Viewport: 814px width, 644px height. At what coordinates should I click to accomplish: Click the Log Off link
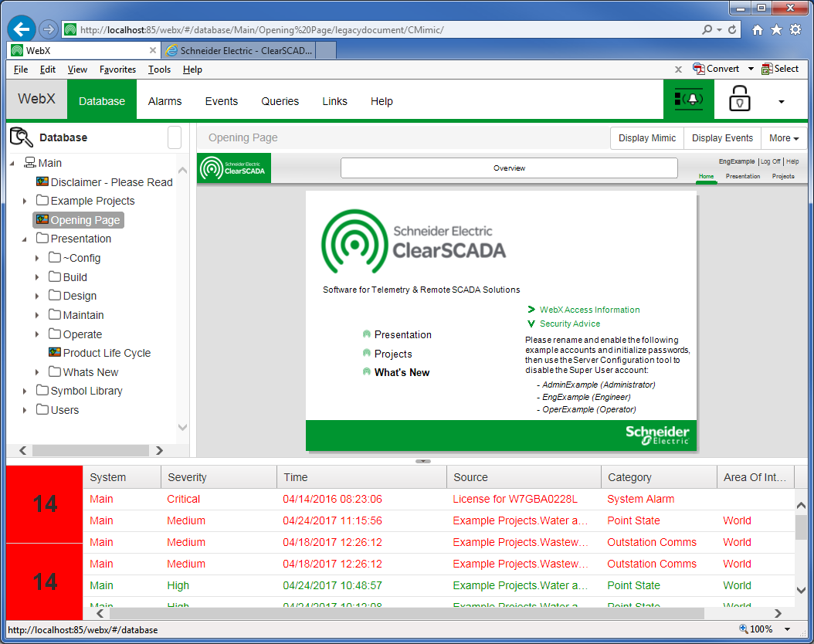point(770,161)
